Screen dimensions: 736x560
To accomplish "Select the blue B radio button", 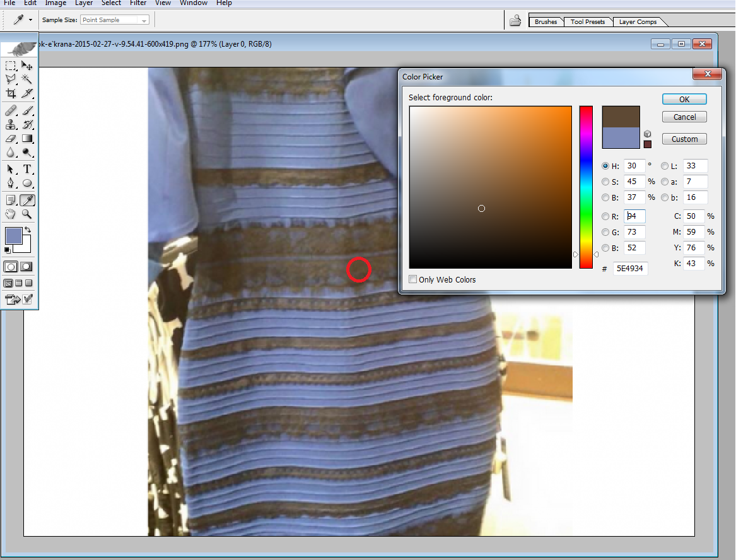I will coord(605,248).
